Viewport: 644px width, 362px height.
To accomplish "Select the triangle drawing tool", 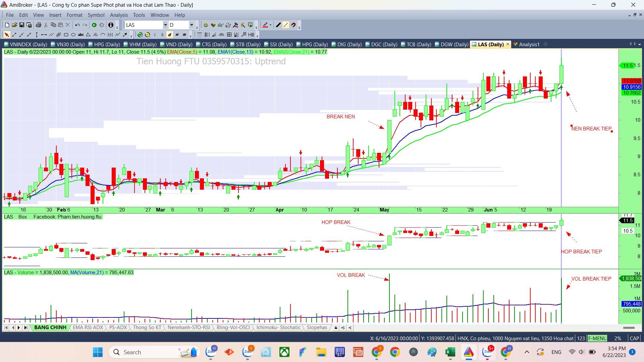I will [x=88, y=35].
